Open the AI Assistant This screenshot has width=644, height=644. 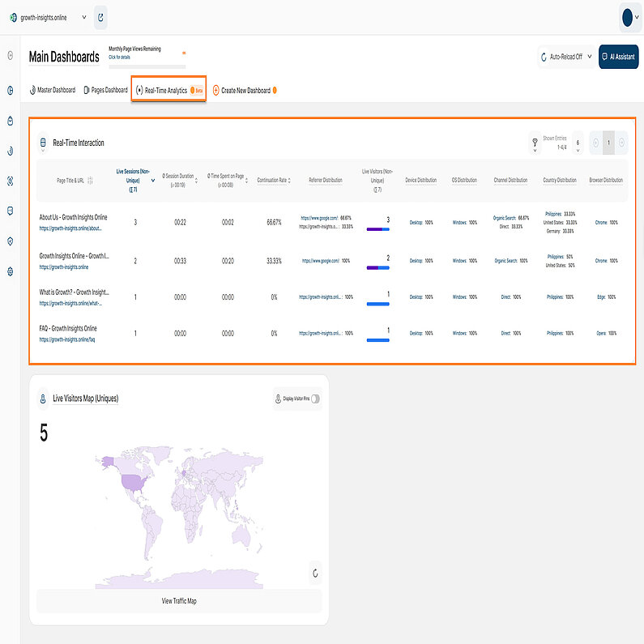coord(618,57)
